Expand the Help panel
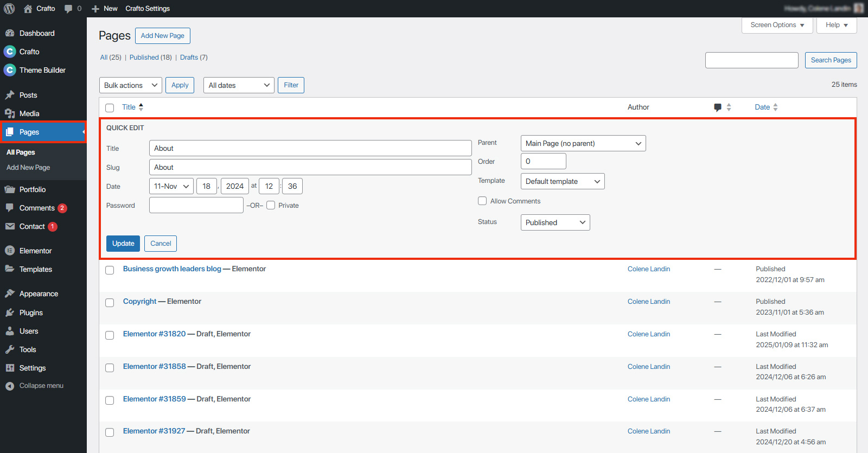The image size is (868, 453). tap(837, 25)
